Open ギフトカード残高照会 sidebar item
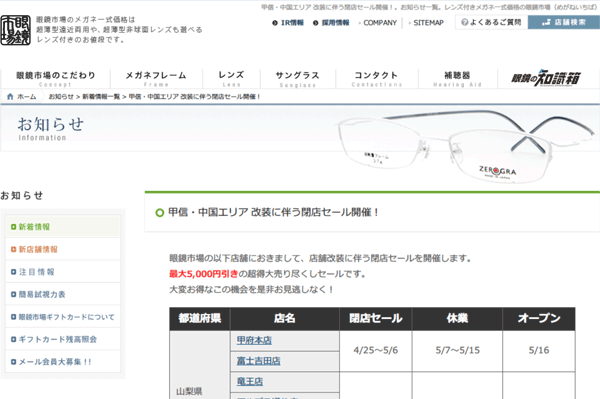600x399 pixels. click(x=63, y=339)
